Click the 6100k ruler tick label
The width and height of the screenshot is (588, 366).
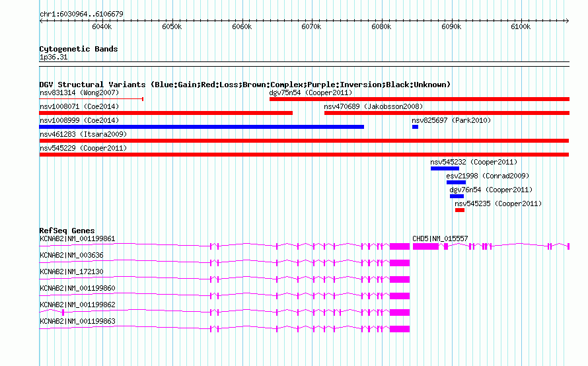521,27
